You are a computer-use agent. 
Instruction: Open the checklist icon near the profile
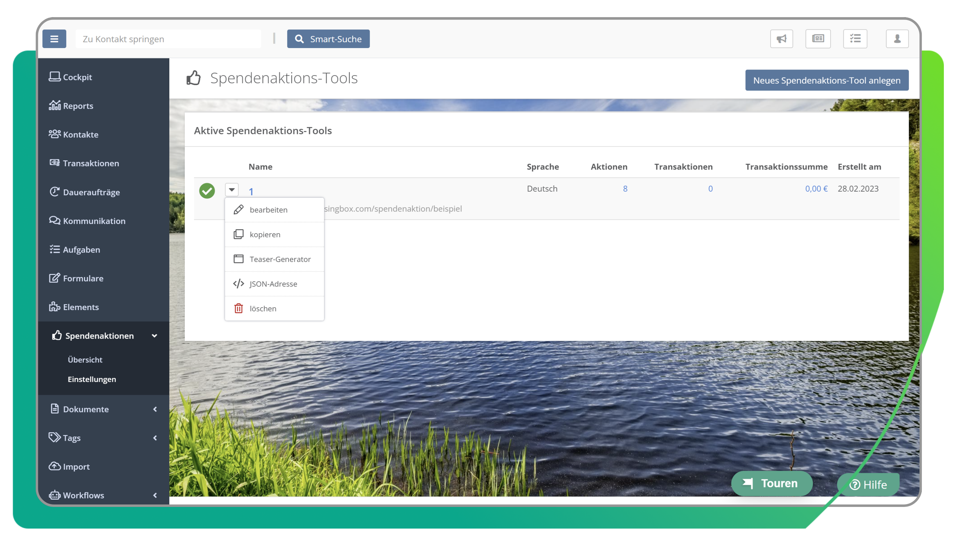[855, 38]
